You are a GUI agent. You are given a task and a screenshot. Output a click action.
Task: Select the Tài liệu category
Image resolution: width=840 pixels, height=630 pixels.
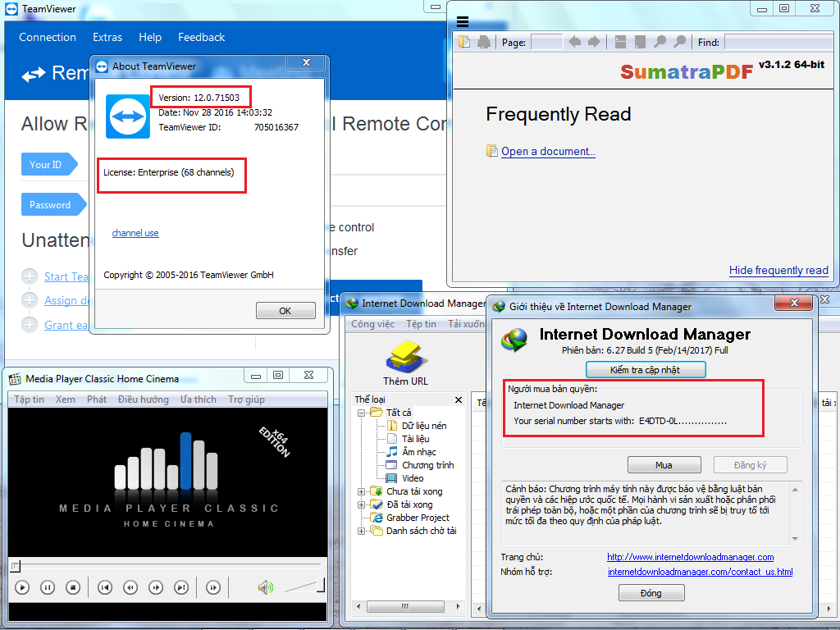(x=416, y=439)
